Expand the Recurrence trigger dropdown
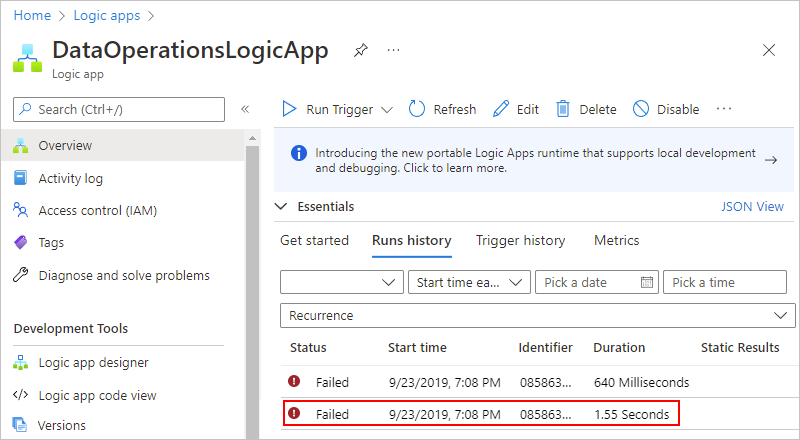The image size is (800, 440). (x=538, y=315)
